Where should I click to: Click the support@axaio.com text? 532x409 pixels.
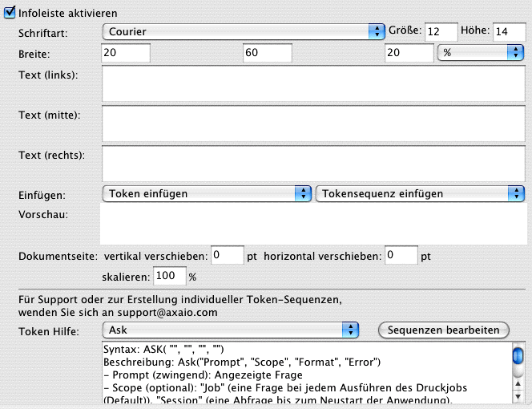pyautogui.click(x=167, y=313)
